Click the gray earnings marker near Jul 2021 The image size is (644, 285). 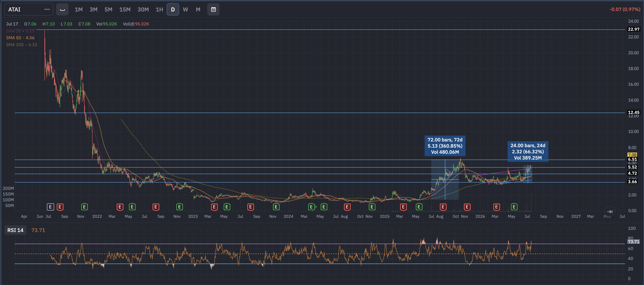click(50, 207)
